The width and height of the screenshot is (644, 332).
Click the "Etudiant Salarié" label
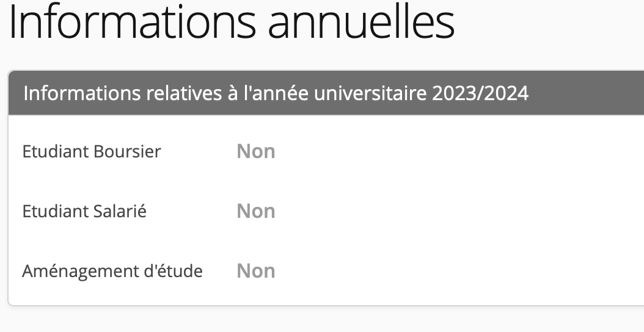coord(84,211)
